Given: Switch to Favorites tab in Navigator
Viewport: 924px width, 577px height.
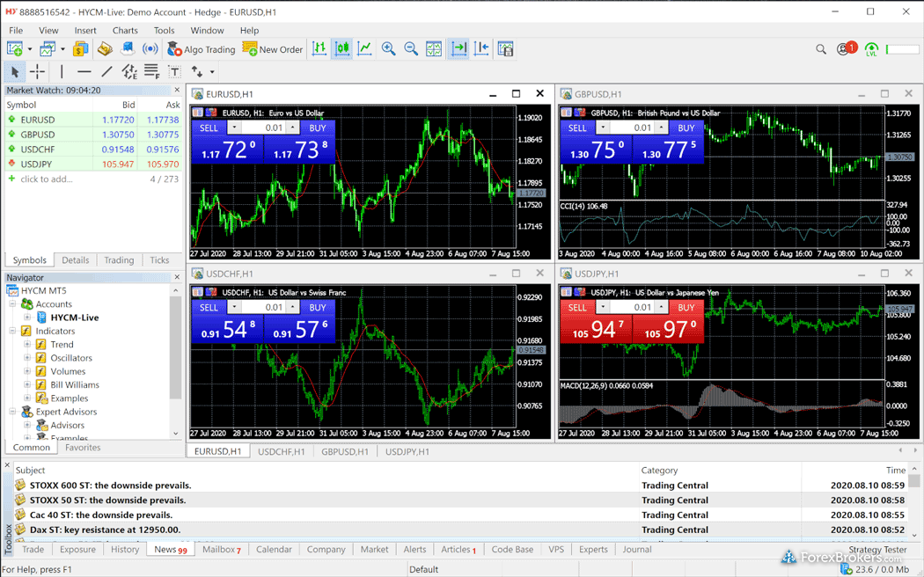Looking at the screenshot, I should (x=83, y=448).
